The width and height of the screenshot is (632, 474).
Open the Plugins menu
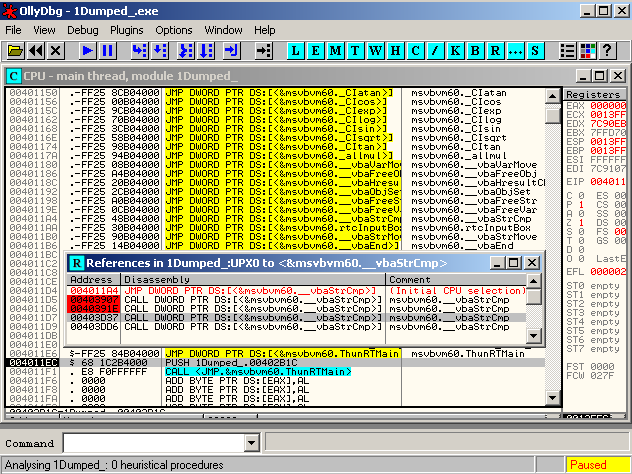(127, 30)
